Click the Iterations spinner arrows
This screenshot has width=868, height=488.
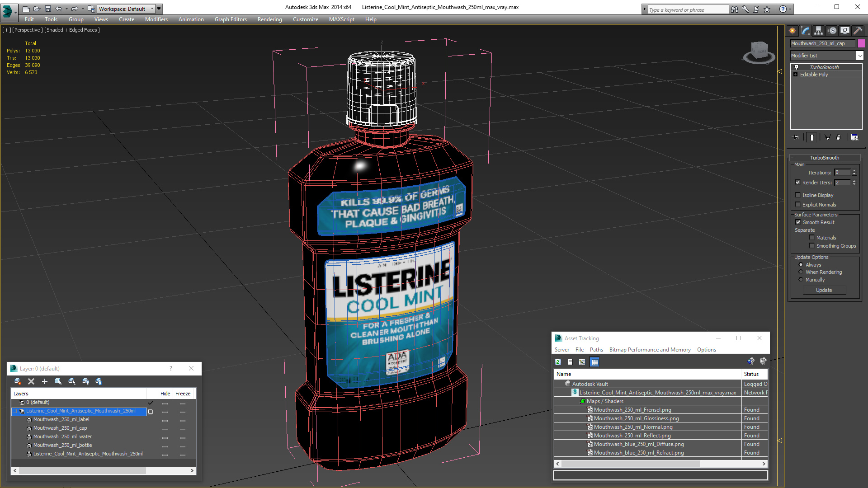click(x=854, y=172)
